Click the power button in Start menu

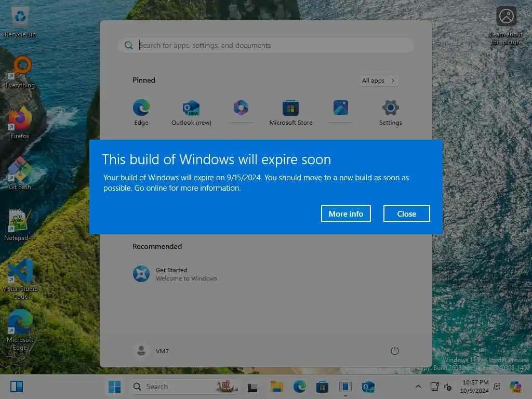click(x=394, y=351)
